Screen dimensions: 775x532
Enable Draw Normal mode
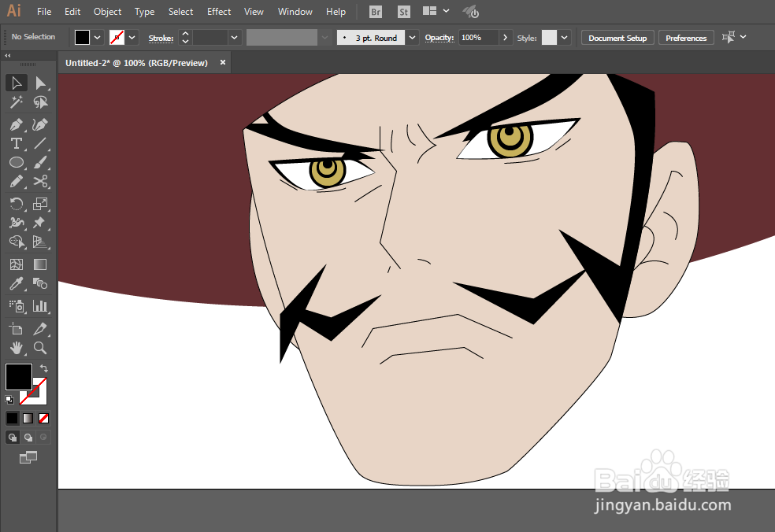13,437
